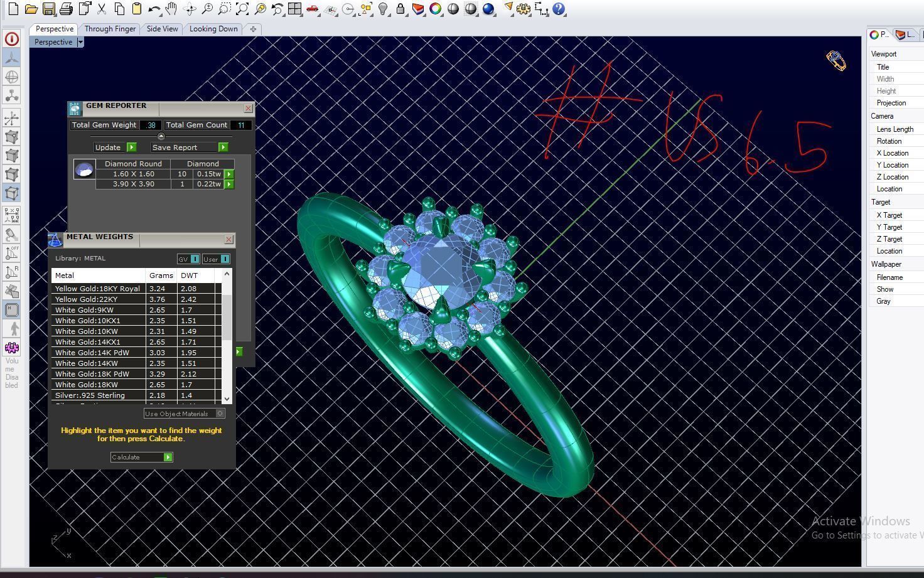
Task: Toggle the H key sidebar button
Action: [x=11, y=309]
